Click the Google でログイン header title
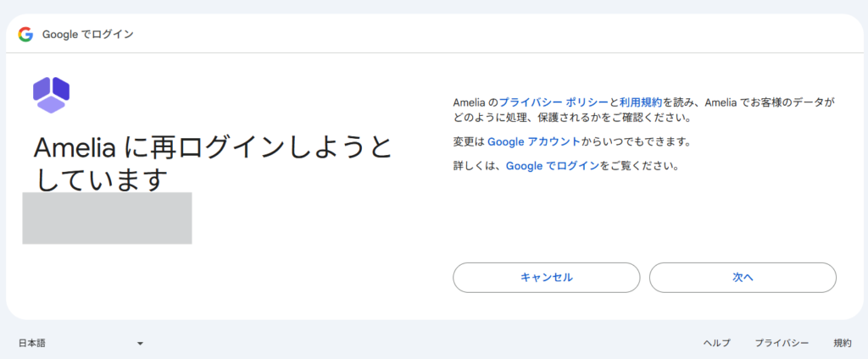Screen dimensions: 868x359 point(88,34)
